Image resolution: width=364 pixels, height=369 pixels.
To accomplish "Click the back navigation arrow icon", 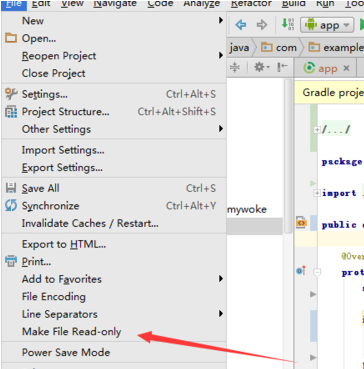I will pos(241,25).
